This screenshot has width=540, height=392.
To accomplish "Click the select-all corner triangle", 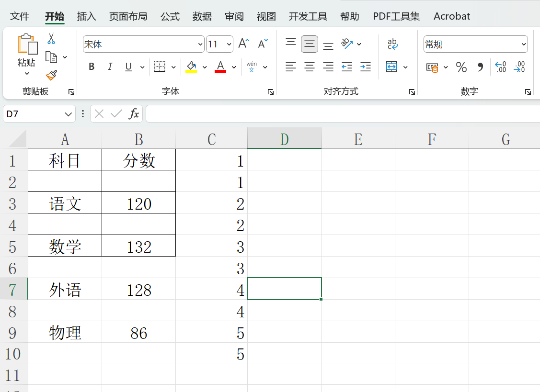I will (x=17, y=138).
